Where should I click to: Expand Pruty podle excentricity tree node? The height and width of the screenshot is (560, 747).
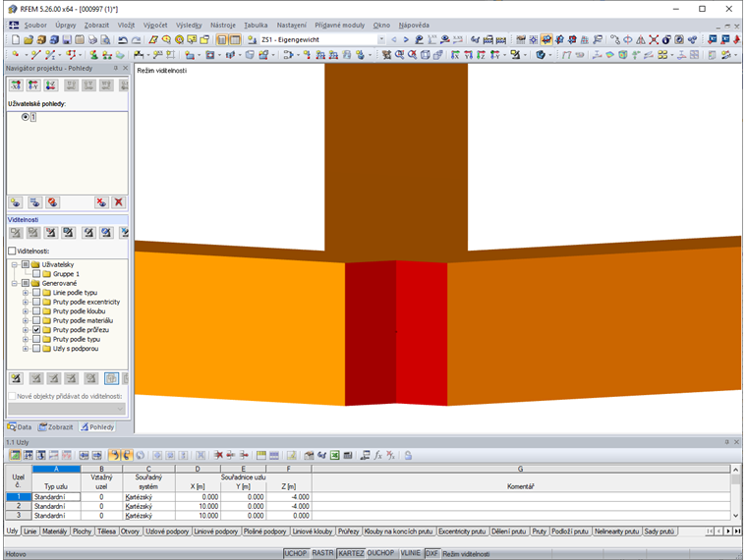point(26,302)
